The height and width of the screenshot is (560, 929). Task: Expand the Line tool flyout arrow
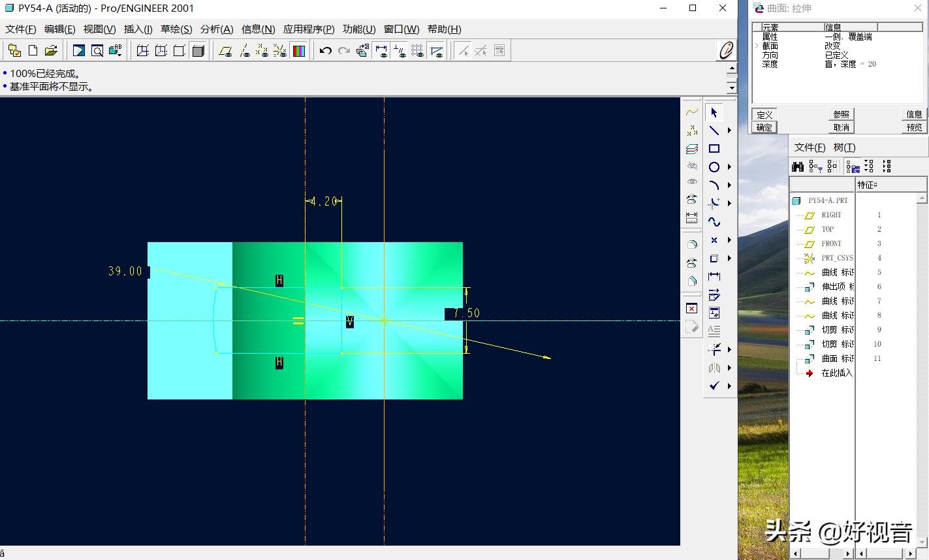click(729, 131)
